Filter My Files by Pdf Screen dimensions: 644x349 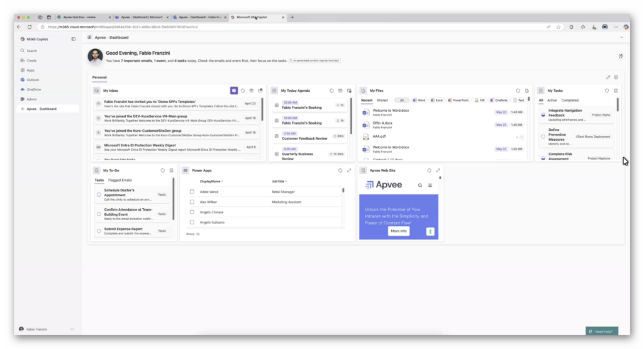480,100
